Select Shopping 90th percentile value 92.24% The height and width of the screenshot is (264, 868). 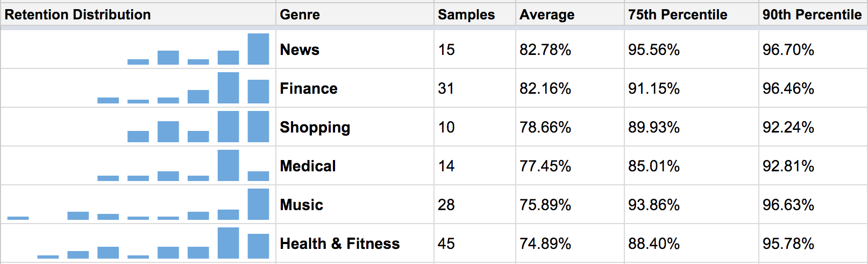(x=788, y=127)
